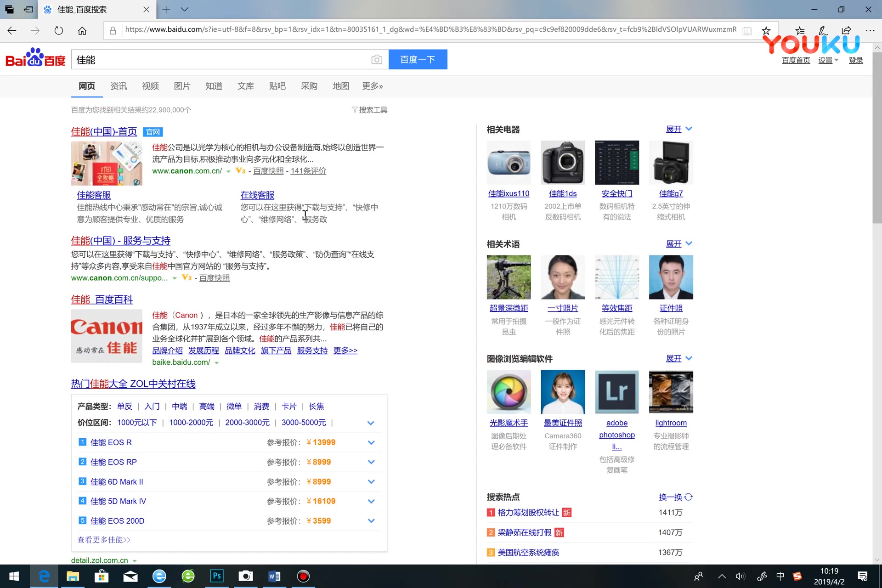The height and width of the screenshot is (588, 882).
Task: Close the 佳能_百度搜索 tab
Action: (x=146, y=9)
